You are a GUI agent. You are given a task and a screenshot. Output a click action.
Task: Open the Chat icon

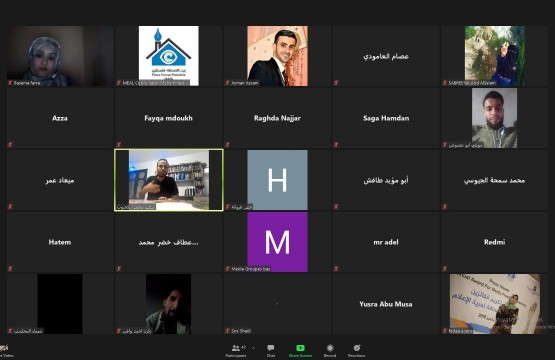point(271,348)
